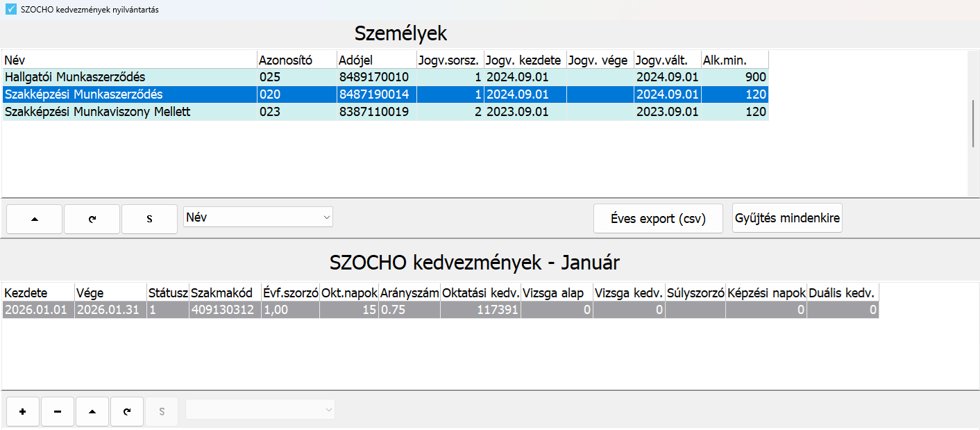The width and height of the screenshot is (980, 430).
Task: Click the Gyűjtés mindenkire button
Action: tap(787, 217)
